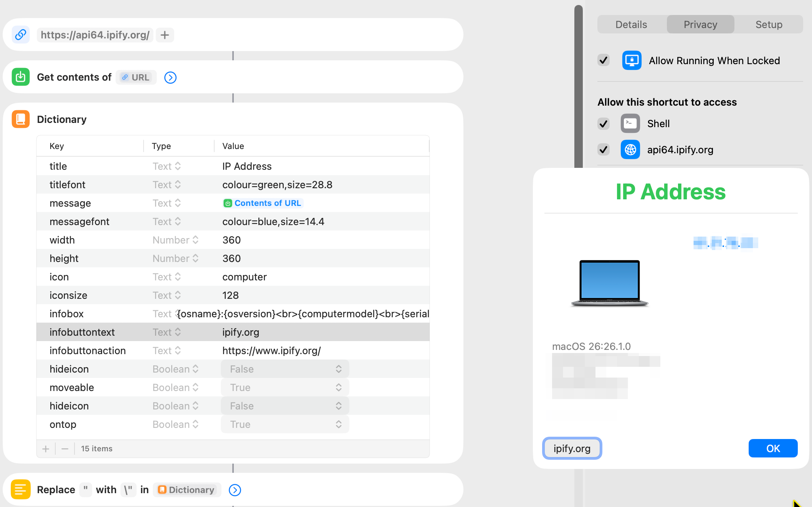
Task: Click the Shell terminal app icon
Action: (x=630, y=124)
